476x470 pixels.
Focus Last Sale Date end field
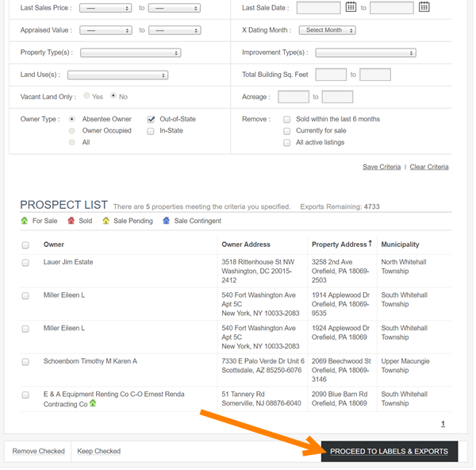click(392, 8)
